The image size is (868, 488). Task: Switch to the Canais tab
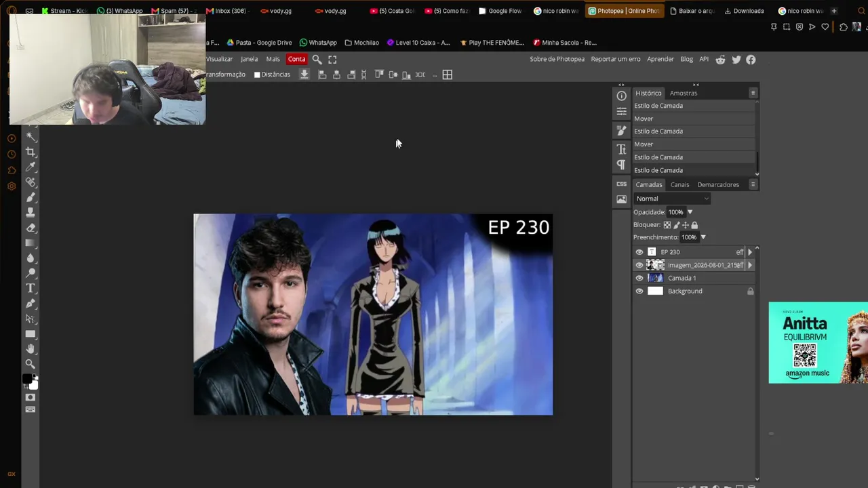pos(679,184)
